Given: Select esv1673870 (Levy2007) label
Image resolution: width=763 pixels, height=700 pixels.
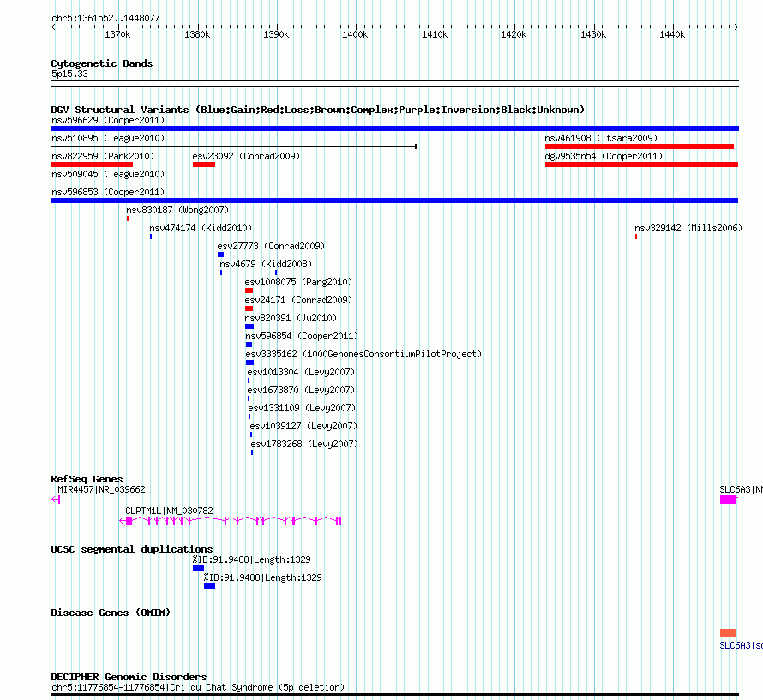Looking at the screenshot, I should click(x=301, y=390).
